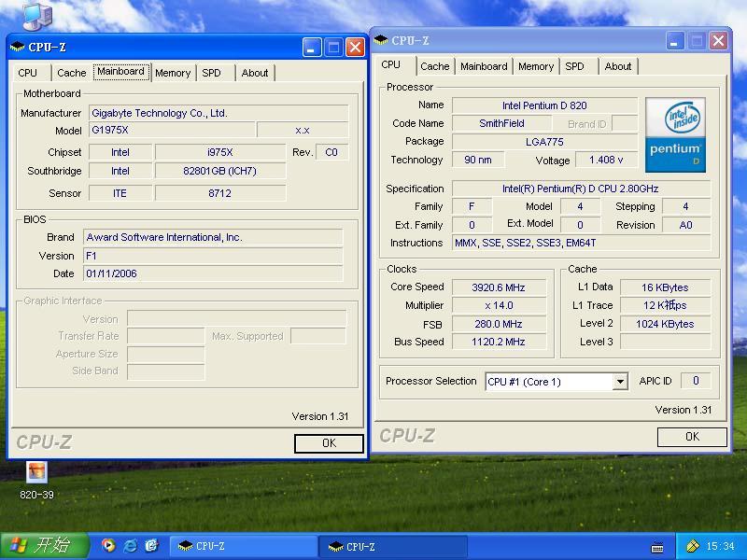Screen dimensions: 747x560
Task: Minimize the right CPU-Z window
Action: (674, 41)
